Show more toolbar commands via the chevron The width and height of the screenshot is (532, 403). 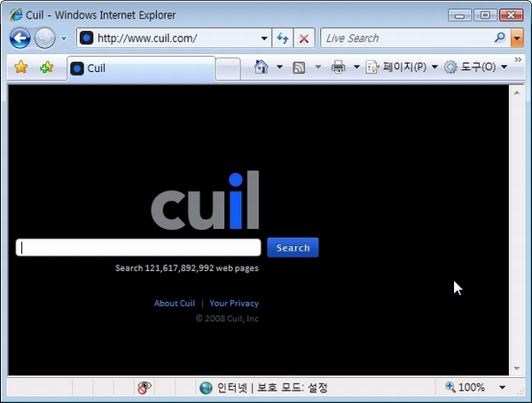tap(518, 59)
